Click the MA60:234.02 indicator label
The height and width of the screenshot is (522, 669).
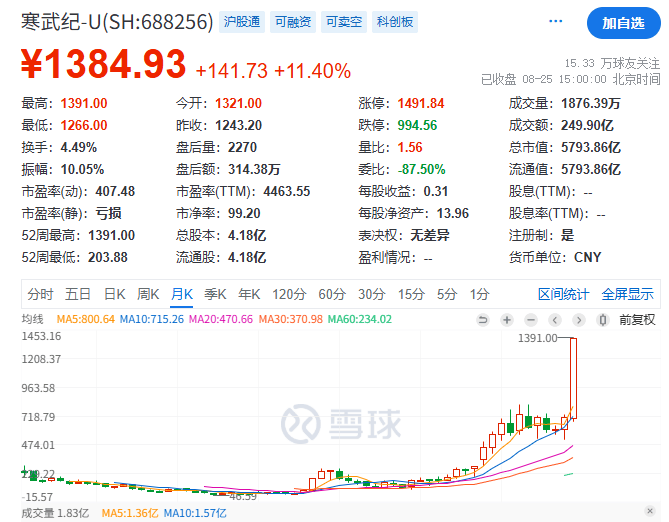tap(360, 319)
